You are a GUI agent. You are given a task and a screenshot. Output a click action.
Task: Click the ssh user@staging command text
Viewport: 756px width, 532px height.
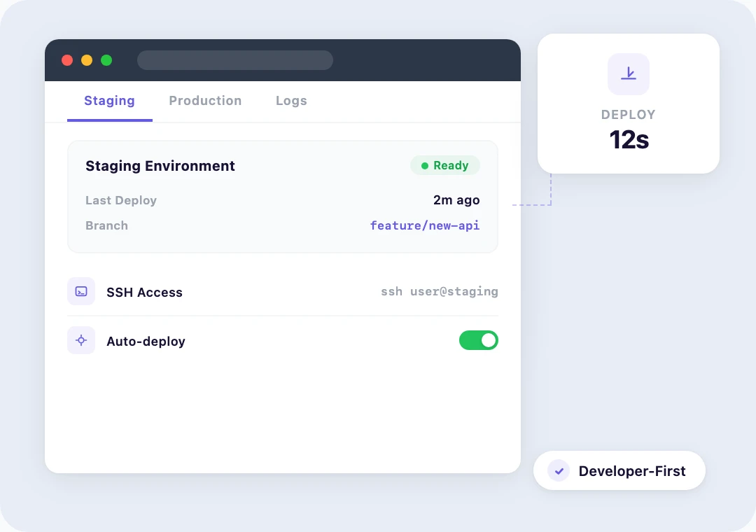[440, 291]
